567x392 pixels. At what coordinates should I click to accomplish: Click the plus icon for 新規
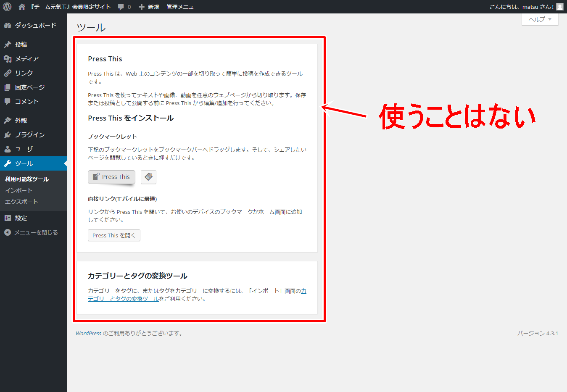(x=142, y=7)
